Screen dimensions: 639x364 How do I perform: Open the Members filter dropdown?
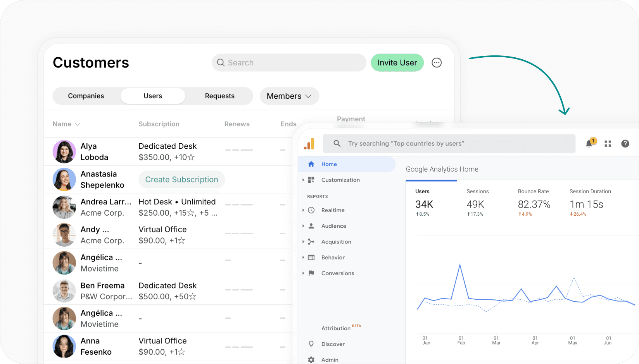[289, 96]
